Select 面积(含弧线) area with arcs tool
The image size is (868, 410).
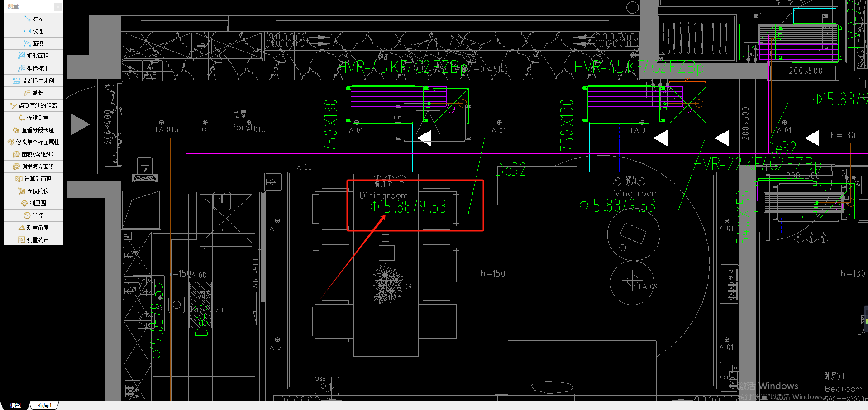click(x=33, y=154)
